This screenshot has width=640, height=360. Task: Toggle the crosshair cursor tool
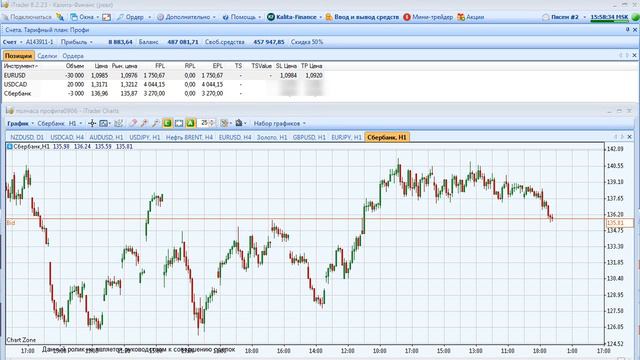pyautogui.click(x=92, y=123)
